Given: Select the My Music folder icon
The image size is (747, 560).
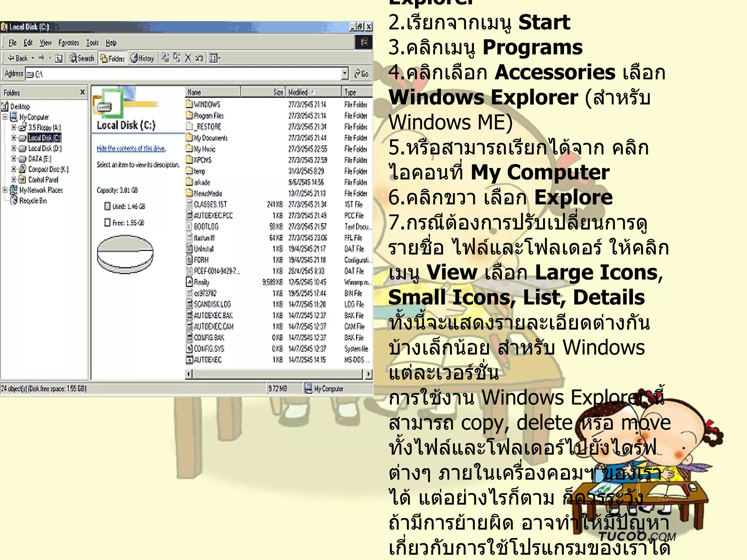Looking at the screenshot, I should (189, 148).
